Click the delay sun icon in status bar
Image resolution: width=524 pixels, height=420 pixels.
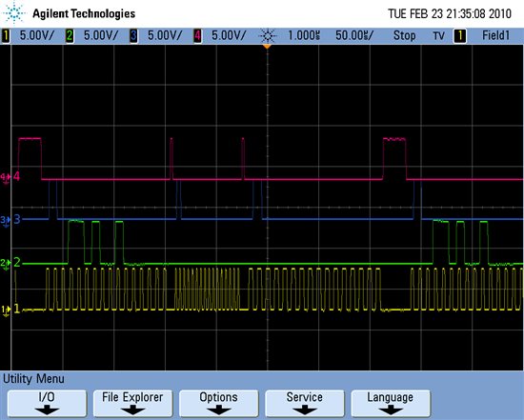[x=268, y=35]
